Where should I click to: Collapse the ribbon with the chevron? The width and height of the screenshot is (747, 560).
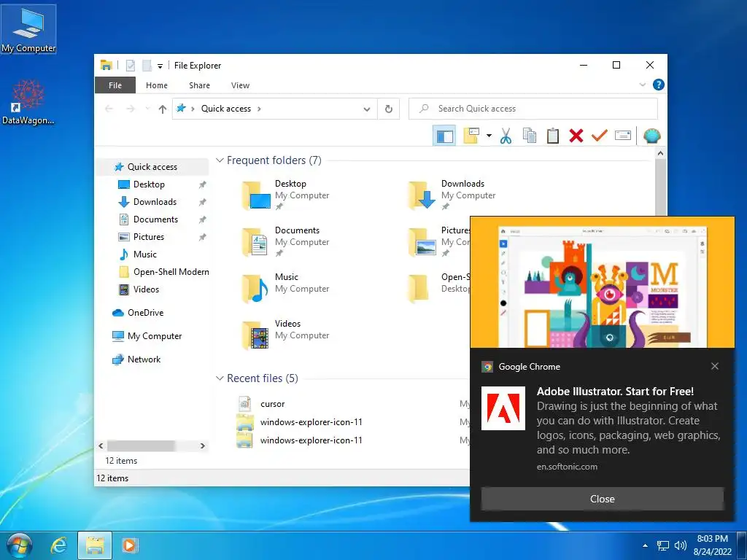coord(643,85)
